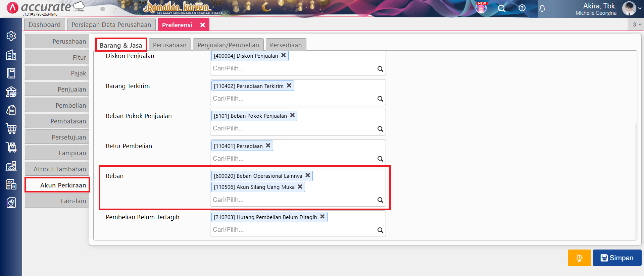Click the Simpan save button
The image size is (644, 276).
coord(617,258)
